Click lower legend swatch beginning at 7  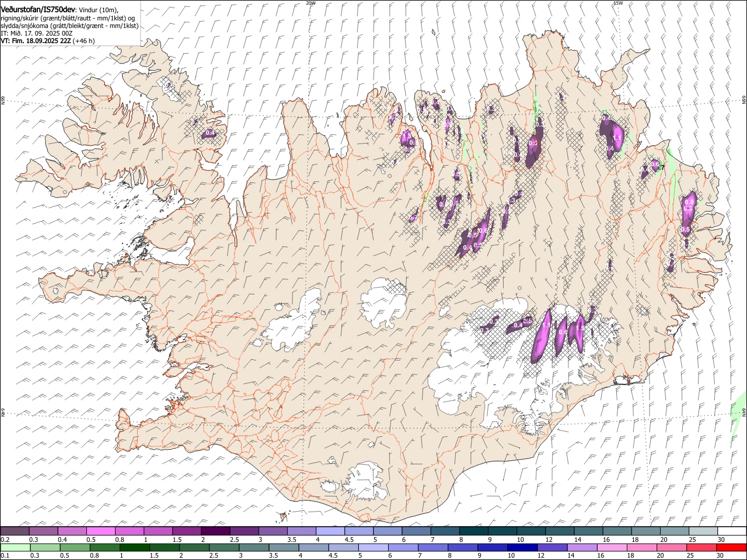432,547
